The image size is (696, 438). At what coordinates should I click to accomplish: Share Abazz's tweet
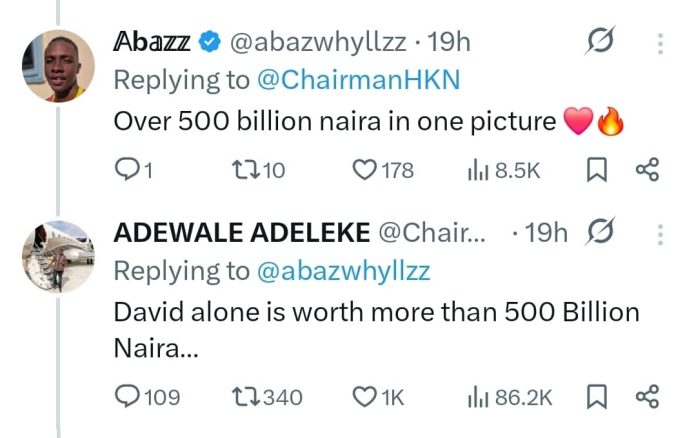pos(647,171)
